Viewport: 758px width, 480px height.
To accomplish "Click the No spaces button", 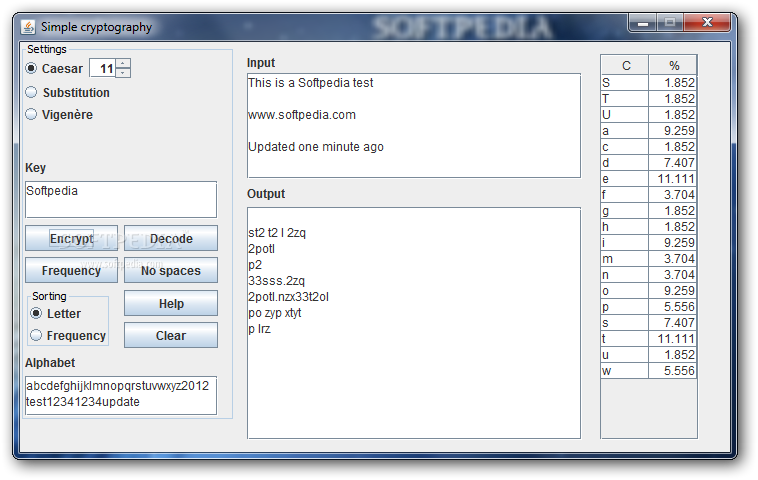I will [171, 270].
